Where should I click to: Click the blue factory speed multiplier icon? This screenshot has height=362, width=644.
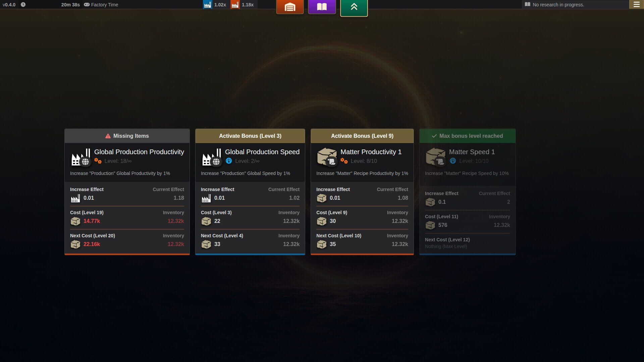208,5
